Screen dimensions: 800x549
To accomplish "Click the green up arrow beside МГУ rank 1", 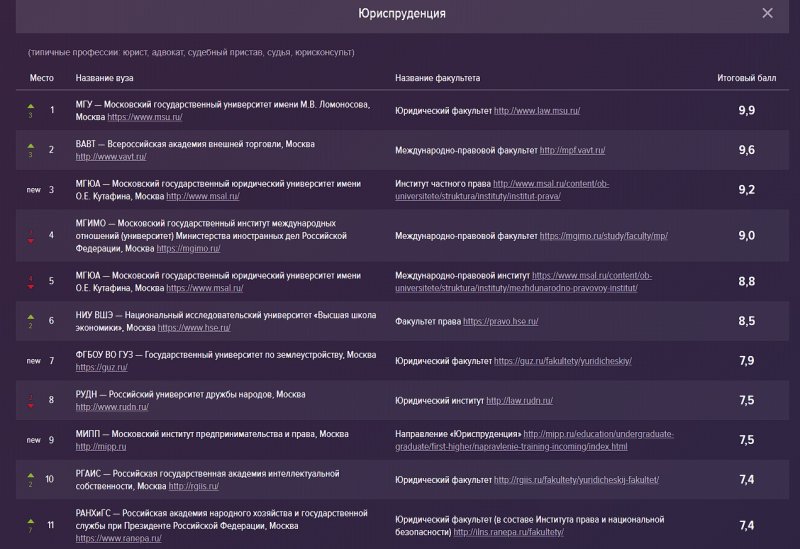I will (x=31, y=107).
